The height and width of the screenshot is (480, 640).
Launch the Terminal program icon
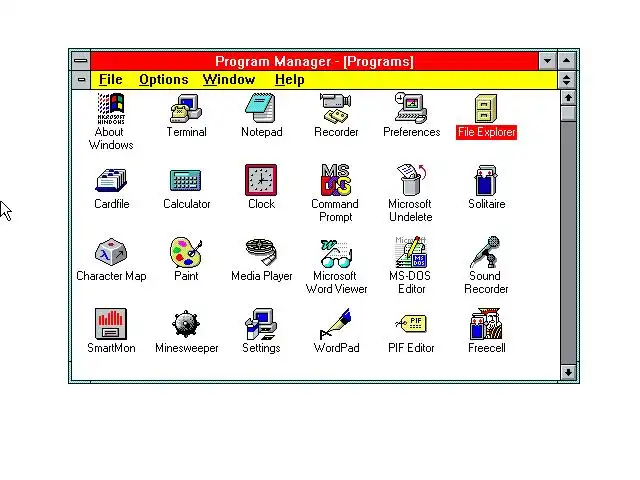pos(186,108)
